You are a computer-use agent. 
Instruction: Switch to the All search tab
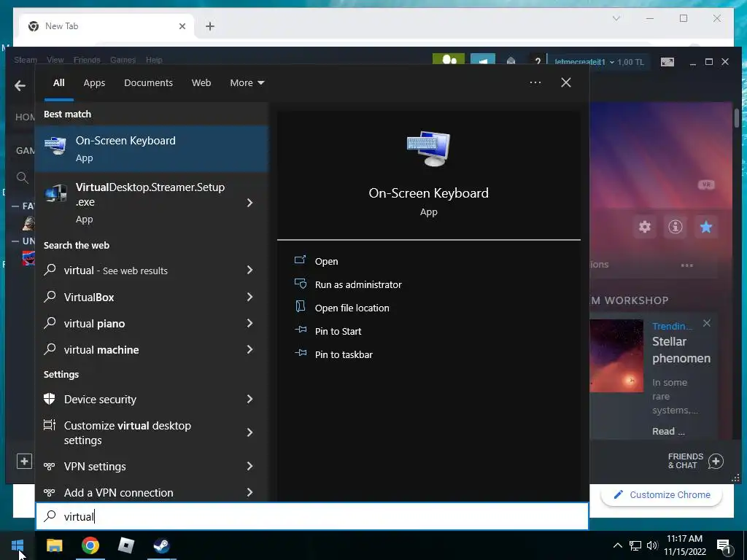pyautogui.click(x=58, y=83)
